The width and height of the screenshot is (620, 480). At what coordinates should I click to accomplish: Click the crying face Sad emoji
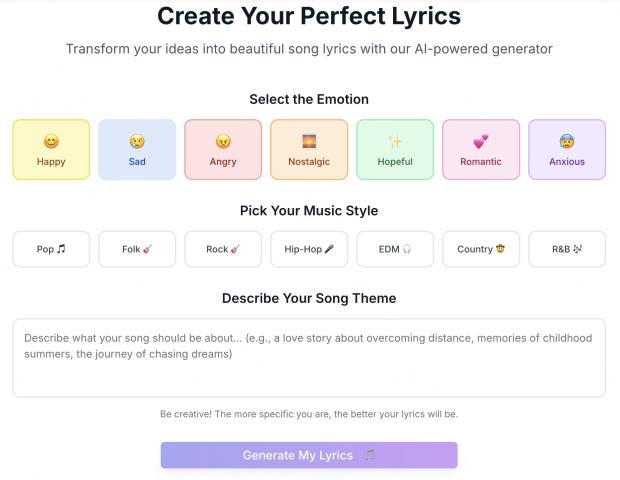click(137, 142)
